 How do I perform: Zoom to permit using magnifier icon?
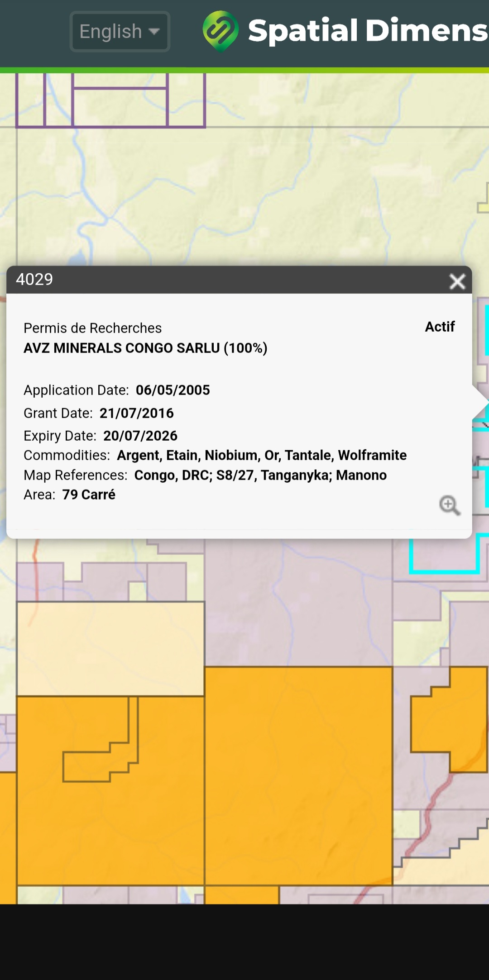click(450, 505)
